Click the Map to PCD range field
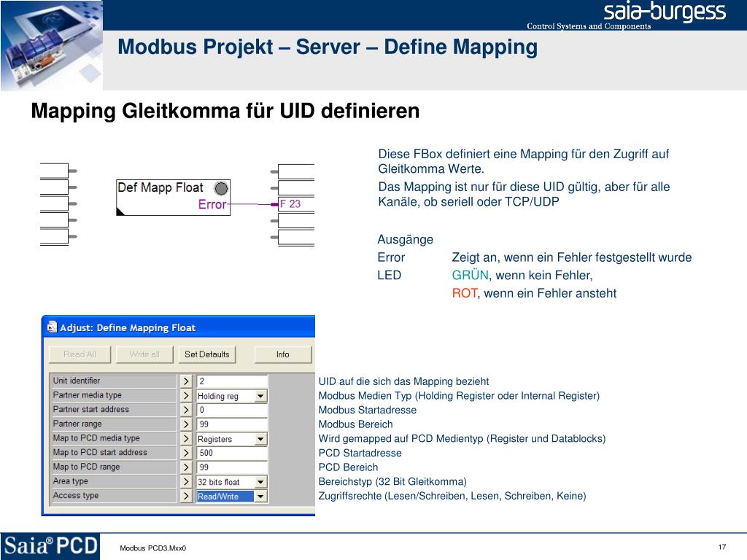747x560 pixels. tap(232, 467)
